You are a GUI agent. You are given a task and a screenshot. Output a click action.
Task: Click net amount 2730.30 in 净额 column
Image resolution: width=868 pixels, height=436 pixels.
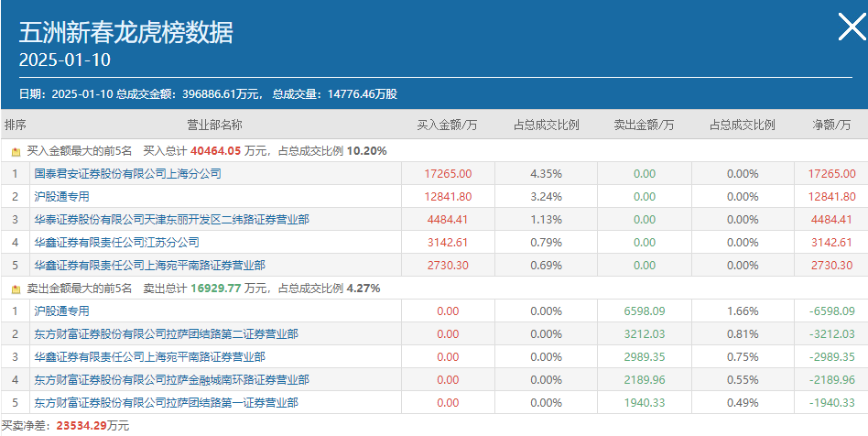click(x=831, y=266)
